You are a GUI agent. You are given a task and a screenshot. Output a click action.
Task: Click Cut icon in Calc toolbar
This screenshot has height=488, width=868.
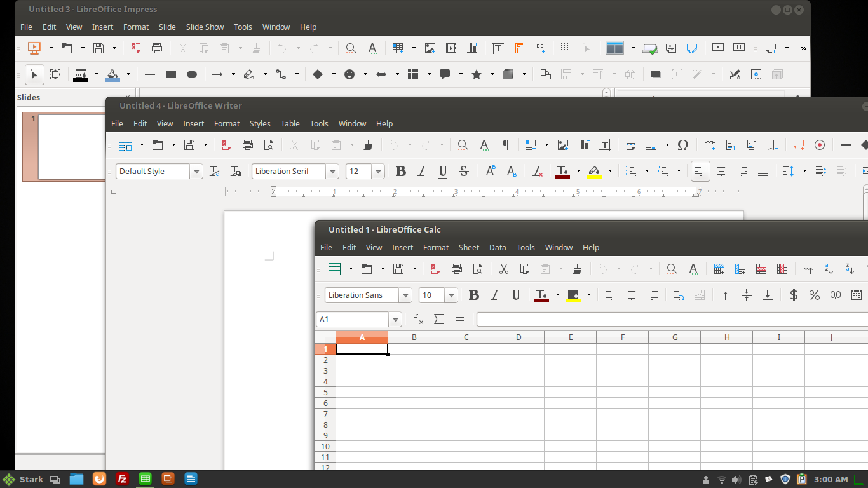503,269
